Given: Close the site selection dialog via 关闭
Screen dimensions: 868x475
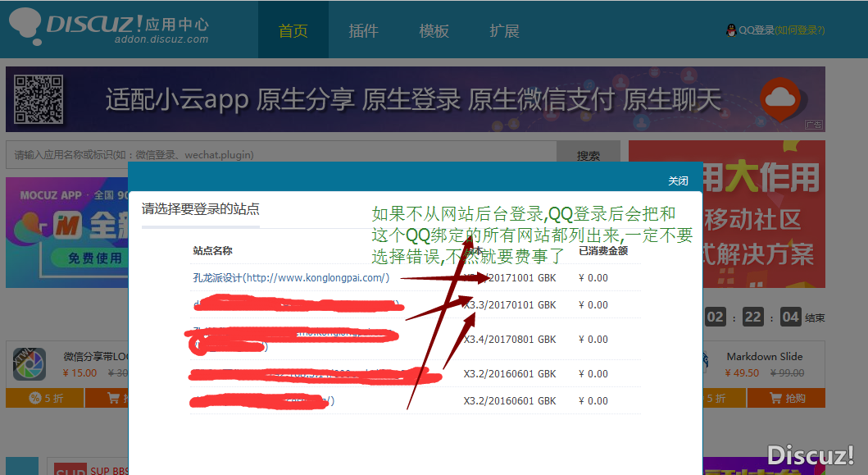Looking at the screenshot, I should (678, 180).
